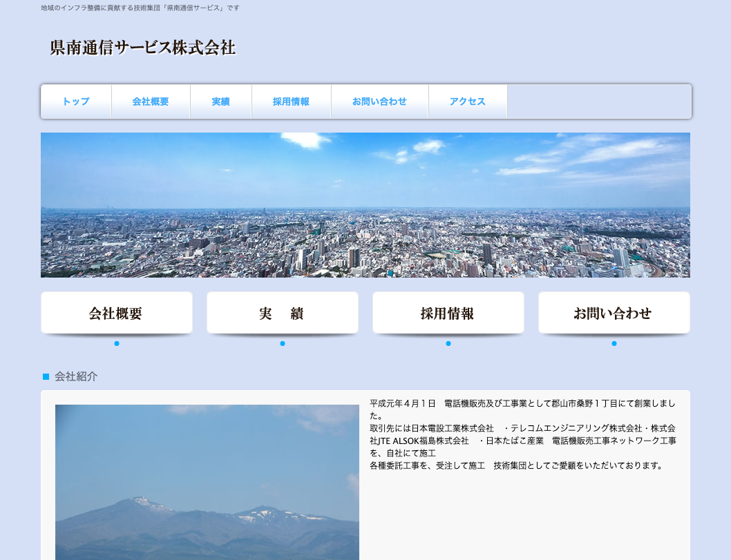Open the アクセス navigation item
The width and height of the screenshot is (731, 560).
click(467, 102)
